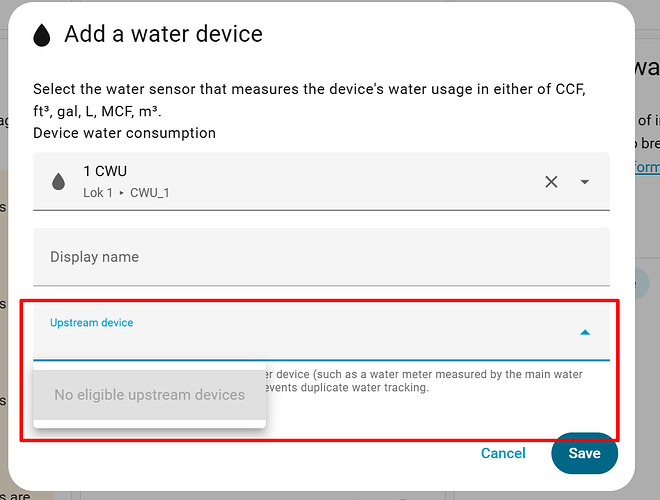This screenshot has height=500, width=660.
Task: Click the 'Lok 1 ▸ CWU_1' subtitle
Action: click(x=126, y=192)
